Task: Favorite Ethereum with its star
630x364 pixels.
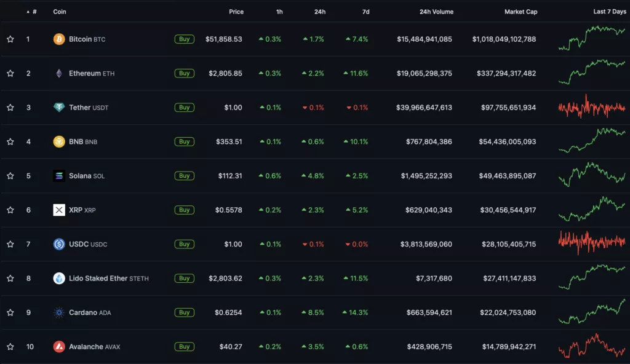Action: point(10,73)
